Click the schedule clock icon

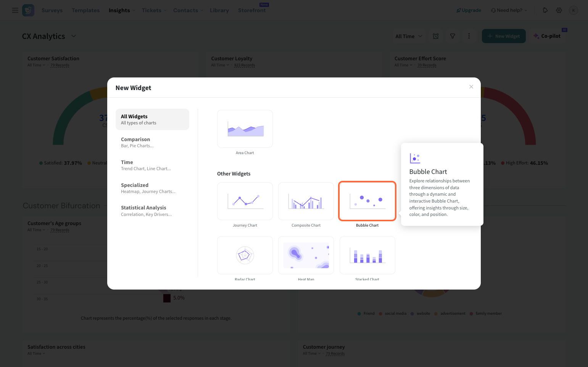(x=436, y=36)
